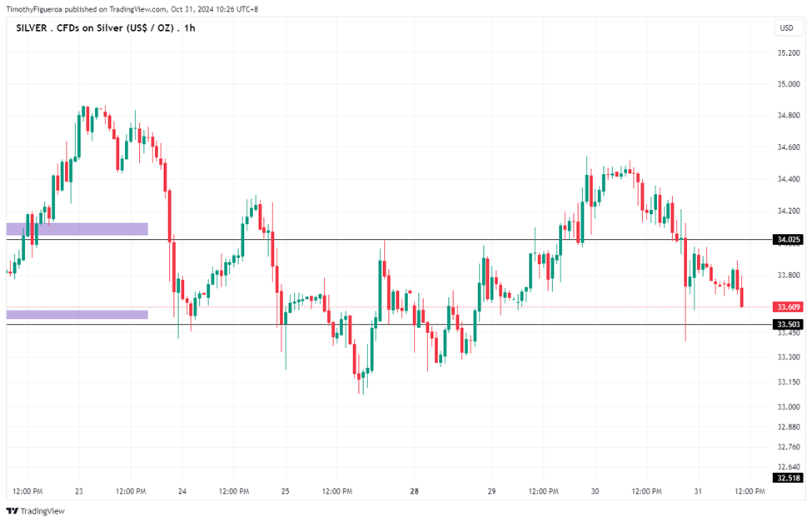Click the red 33.609 current price label
The image size is (812, 522).
(788, 307)
